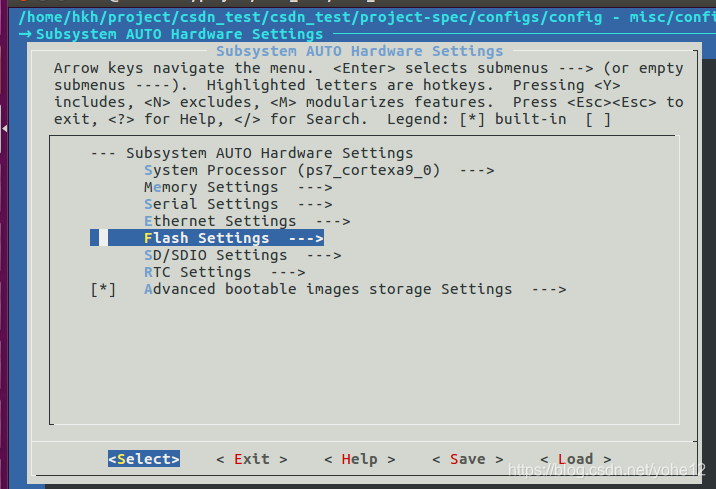Open the RTC Settings submenu
The image size is (716, 489).
[x=225, y=272]
